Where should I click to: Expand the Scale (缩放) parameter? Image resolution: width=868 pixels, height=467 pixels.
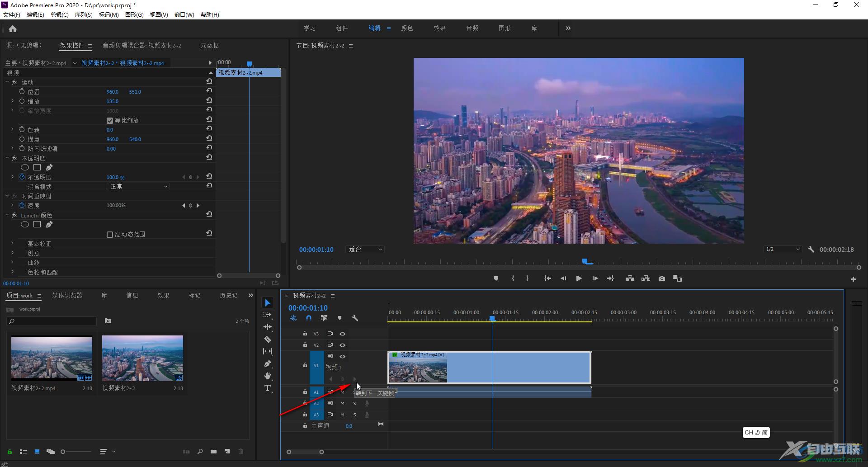[x=12, y=101]
